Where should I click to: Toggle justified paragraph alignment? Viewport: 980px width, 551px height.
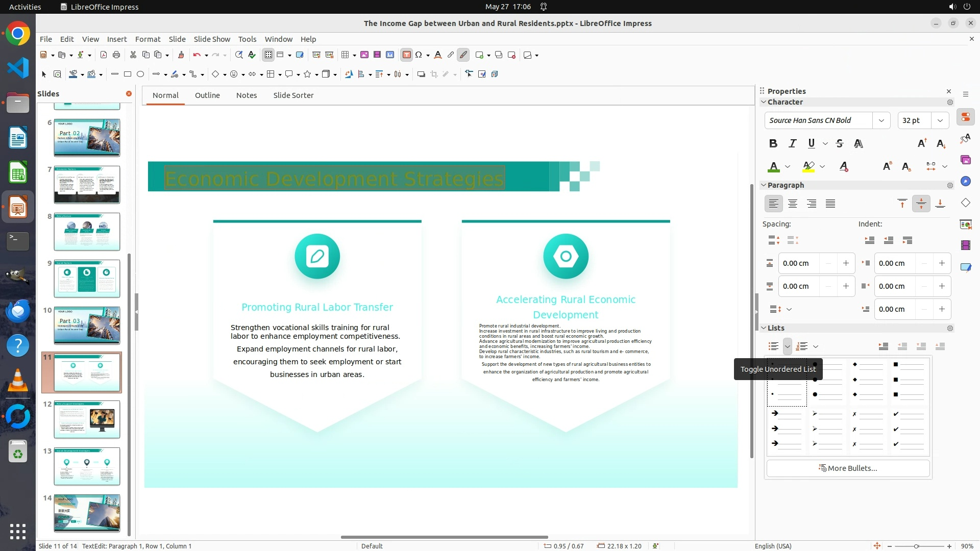click(830, 204)
